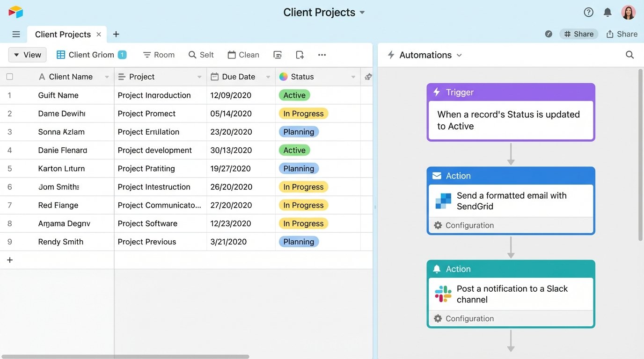Click the SendGrid icon in the email action

point(442,201)
